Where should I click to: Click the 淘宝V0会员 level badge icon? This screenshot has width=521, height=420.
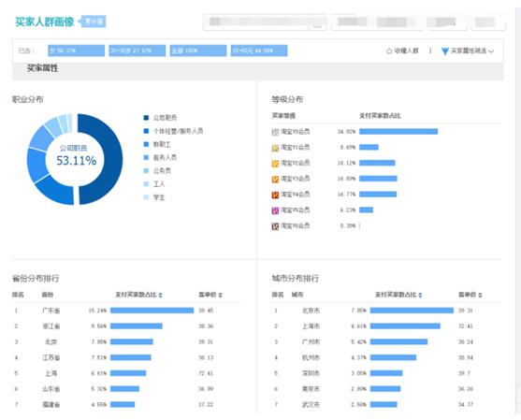(275, 132)
